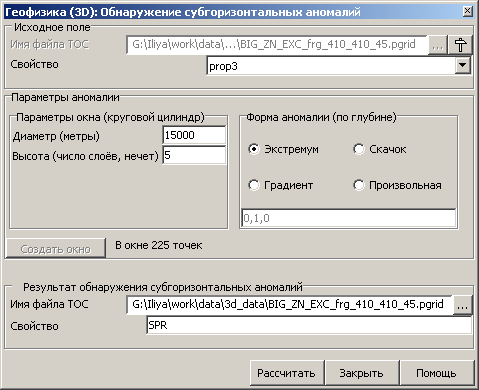Click the 'Высота (число слоёв, нечет)' label
Screen dimensions: 479x390
point(85,156)
